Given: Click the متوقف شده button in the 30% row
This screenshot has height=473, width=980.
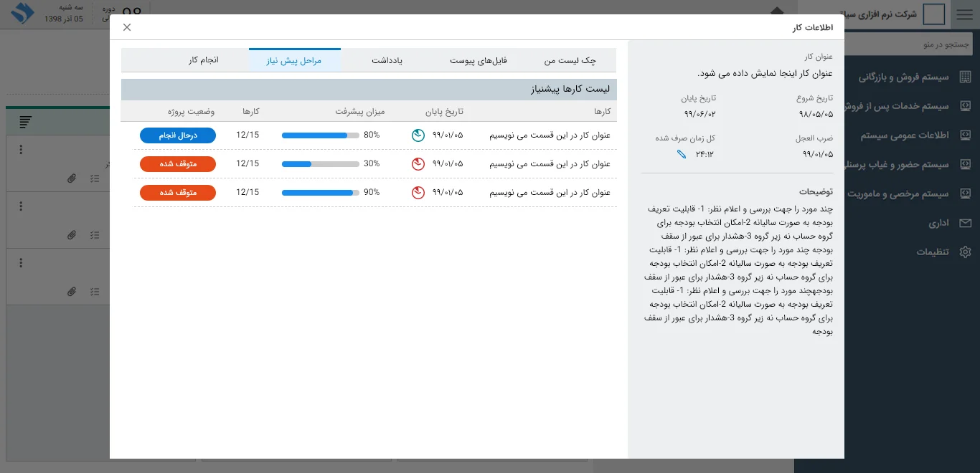Looking at the screenshot, I should coord(178,164).
